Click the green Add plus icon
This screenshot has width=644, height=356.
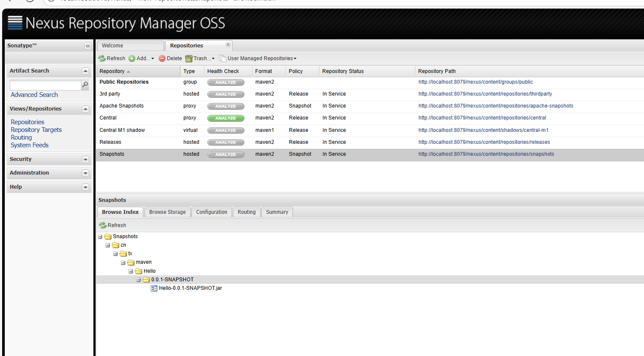click(x=132, y=58)
